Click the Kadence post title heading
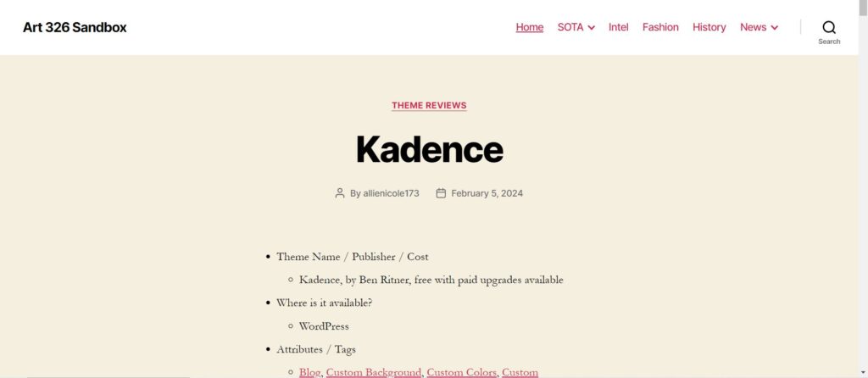 [x=429, y=149]
